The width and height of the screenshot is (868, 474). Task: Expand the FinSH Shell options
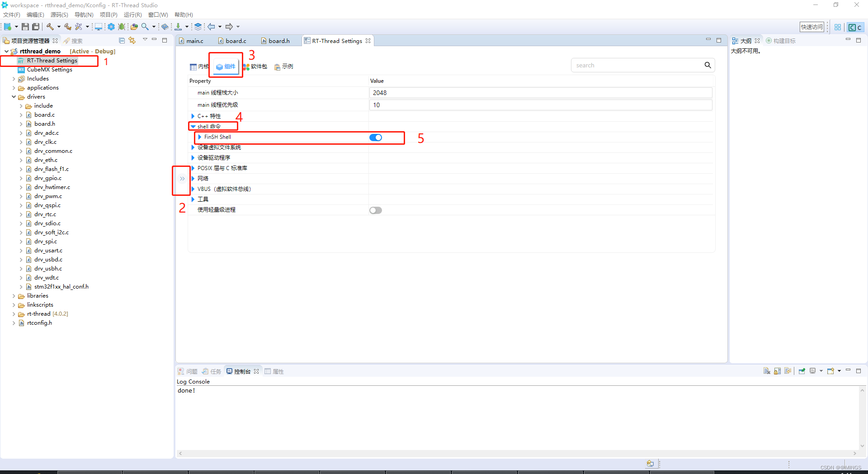[x=200, y=137]
